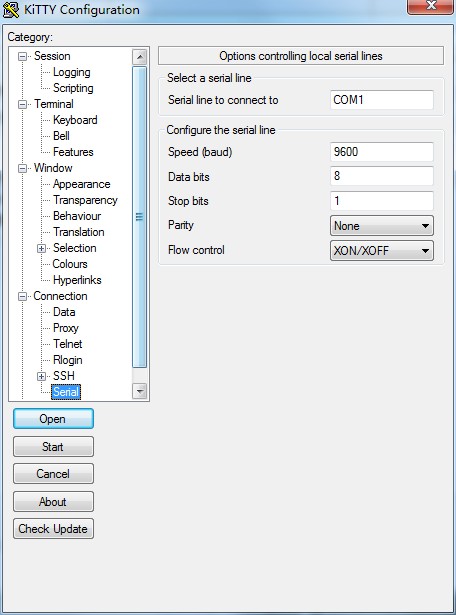Viewport: 456px width, 615px height.
Task: Click the category list scroll down arrow
Action: (x=140, y=391)
